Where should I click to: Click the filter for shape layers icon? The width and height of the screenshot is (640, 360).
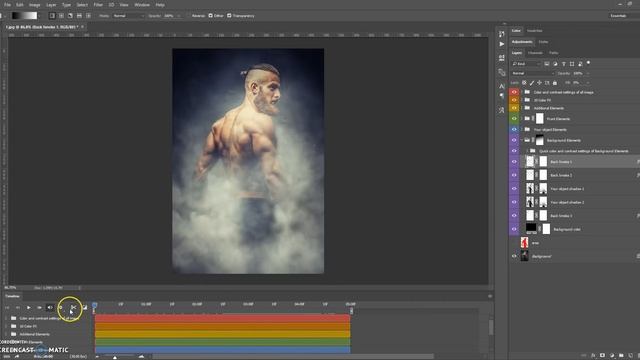[572, 64]
